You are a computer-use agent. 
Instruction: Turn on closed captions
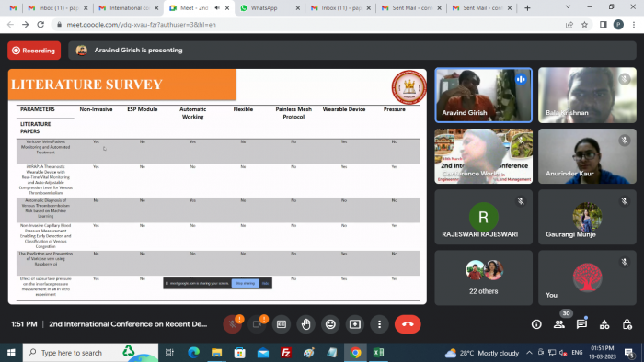click(x=282, y=324)
